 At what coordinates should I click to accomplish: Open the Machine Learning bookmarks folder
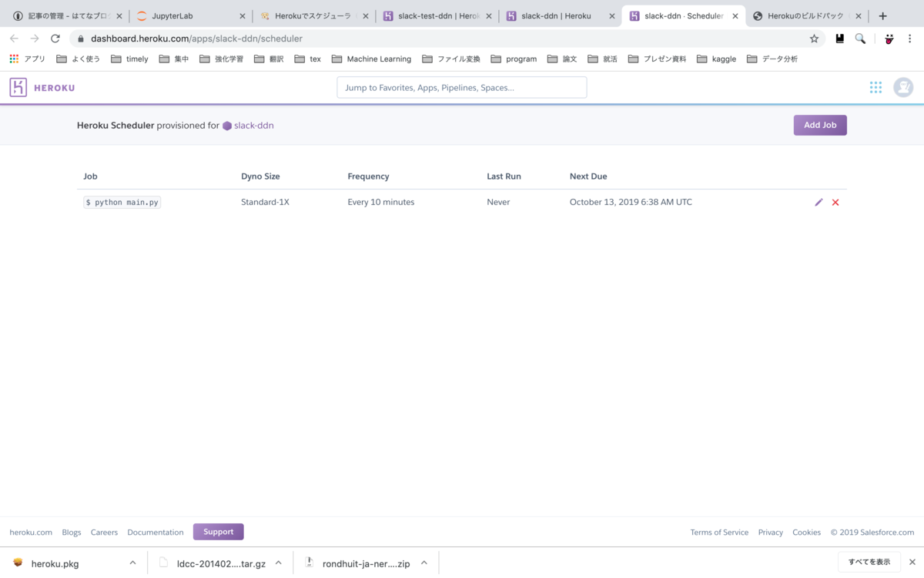point(372,59)
